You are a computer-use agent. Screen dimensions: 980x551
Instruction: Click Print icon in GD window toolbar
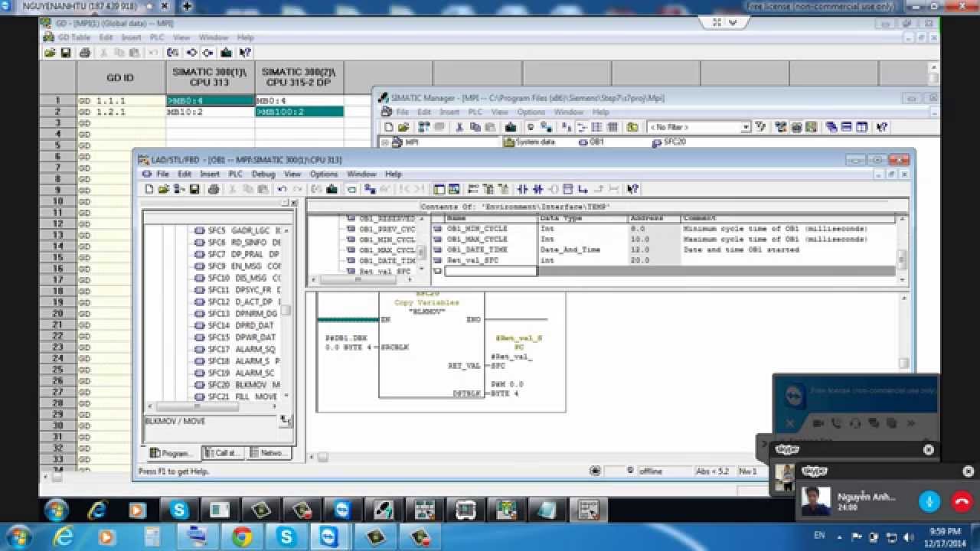(x=85, y=53)
